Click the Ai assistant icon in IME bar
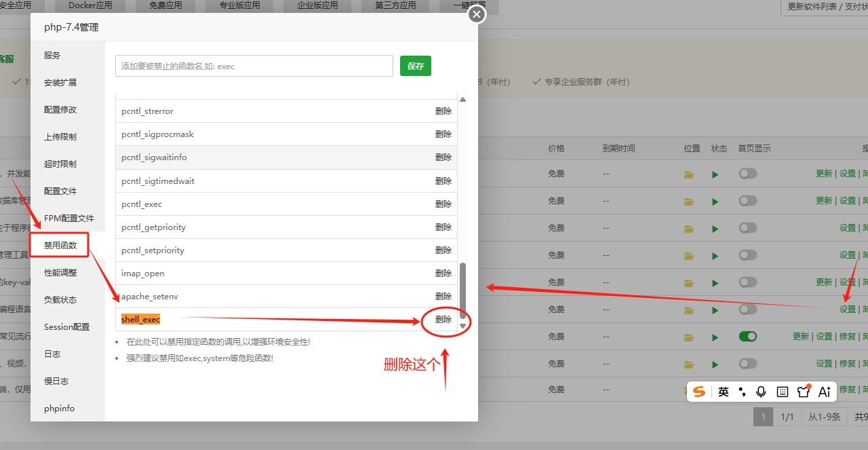868x450 pixels. click(x=825, y=392)
